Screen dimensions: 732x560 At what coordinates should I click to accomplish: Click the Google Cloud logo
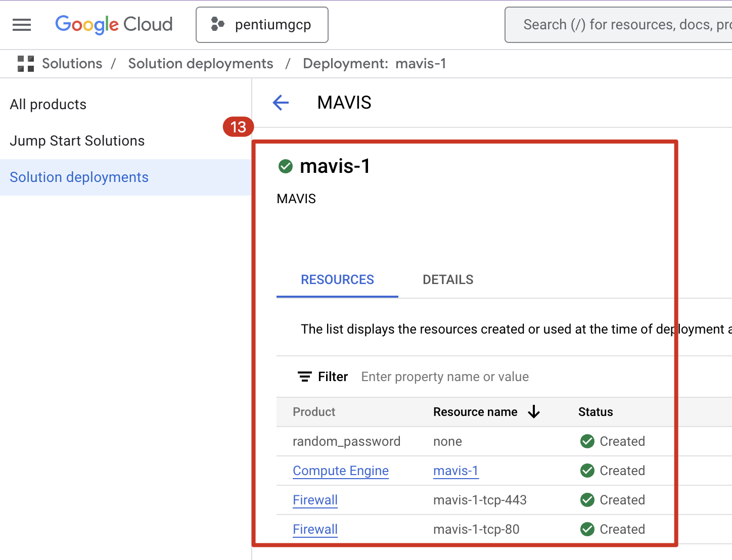click(114, 25)
